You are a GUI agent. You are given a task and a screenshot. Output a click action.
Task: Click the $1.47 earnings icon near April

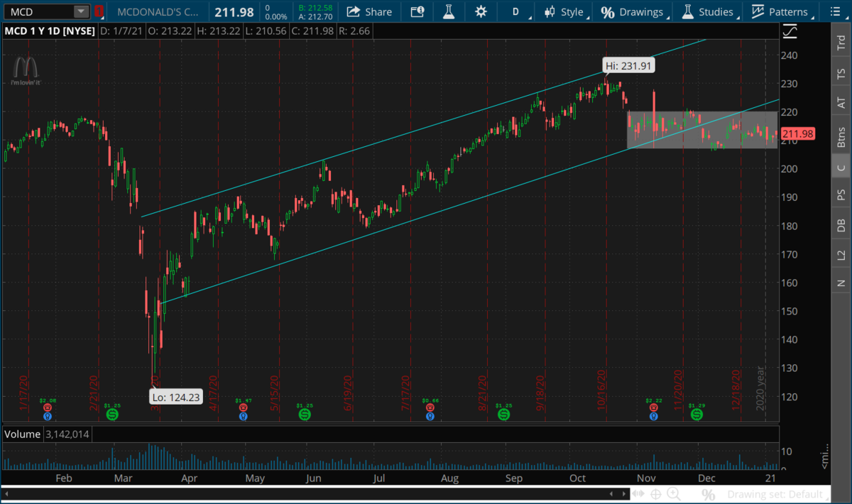[243, 408]
